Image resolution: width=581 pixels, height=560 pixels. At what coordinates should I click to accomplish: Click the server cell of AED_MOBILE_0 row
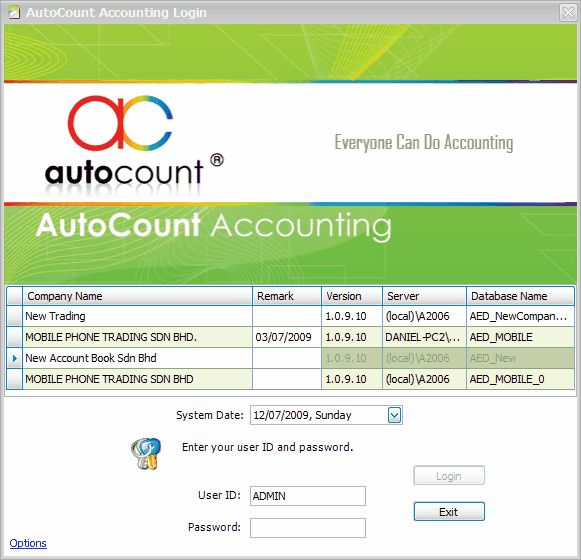point(424,379)
